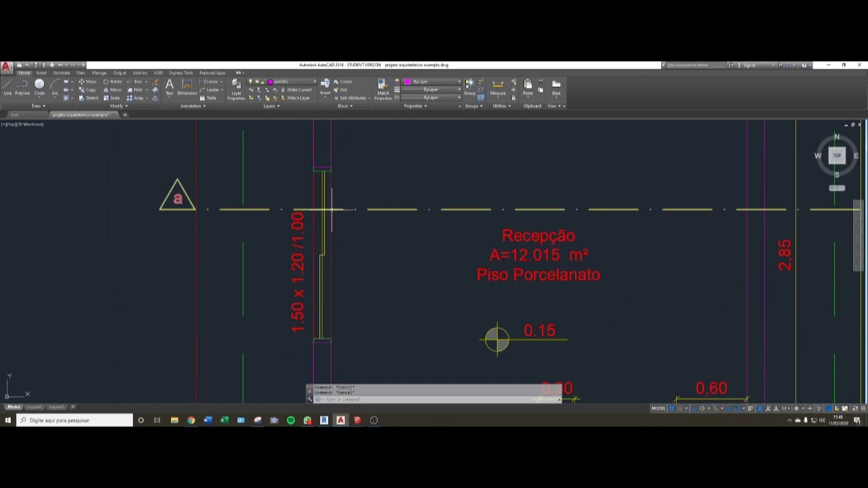Switch to Layout1 tab
Viewport: 868px width, 488px height.
tap(34, 407)
